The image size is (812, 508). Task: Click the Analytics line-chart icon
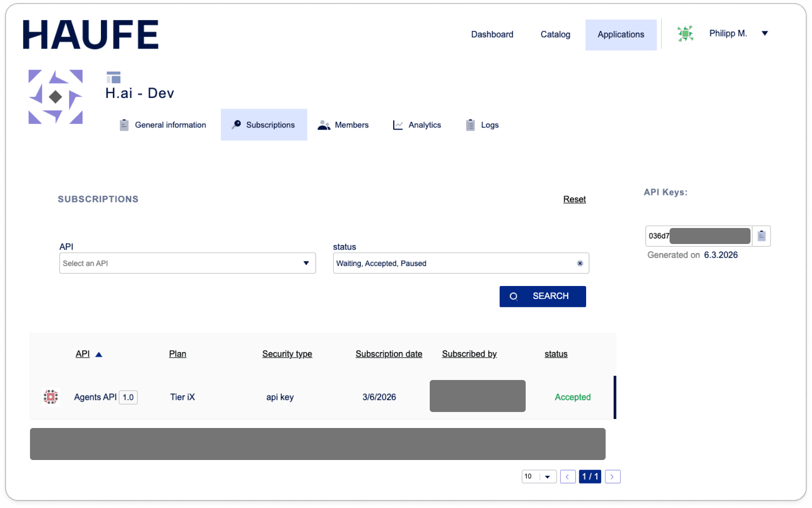(x=398, y=124)
